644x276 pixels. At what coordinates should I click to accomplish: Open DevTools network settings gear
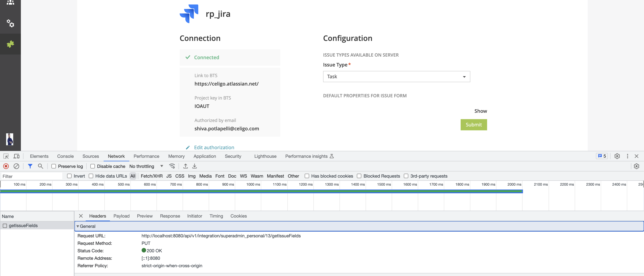pyautogui.click(x=636, y=166)
